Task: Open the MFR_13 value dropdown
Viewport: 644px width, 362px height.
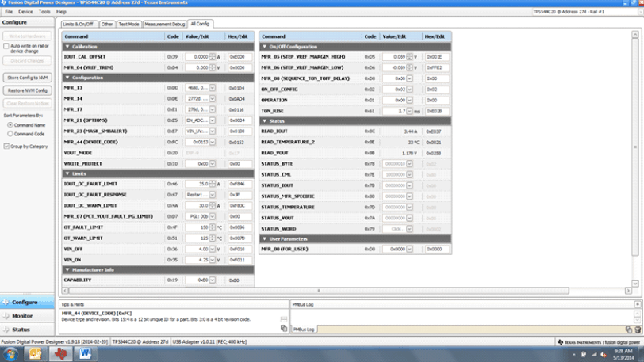Action: pos(213,88)
